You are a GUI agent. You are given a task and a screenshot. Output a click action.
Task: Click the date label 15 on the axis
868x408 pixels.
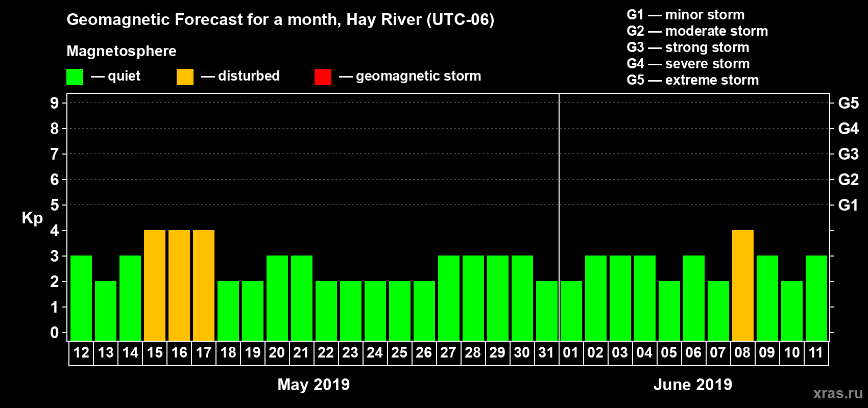[155, 352]
